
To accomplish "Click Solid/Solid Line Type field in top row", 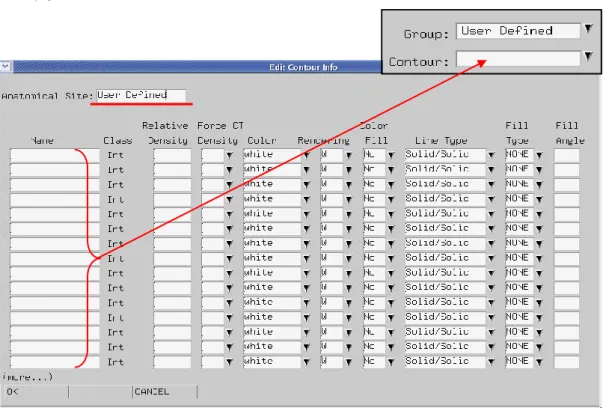I will pos(445,155).
